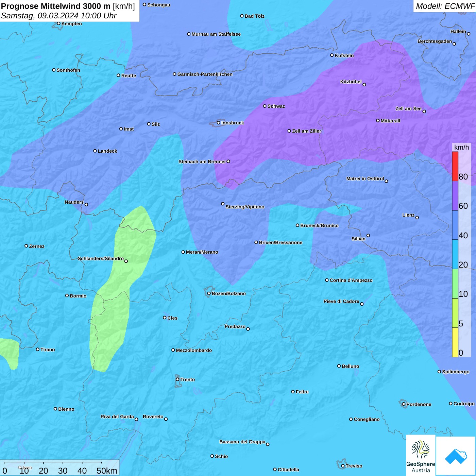Click the date 'Samstag, 09.03.2024 10:00 Uhr'
476x476 pixels.
pyautogui.click(x=59, y=16)
